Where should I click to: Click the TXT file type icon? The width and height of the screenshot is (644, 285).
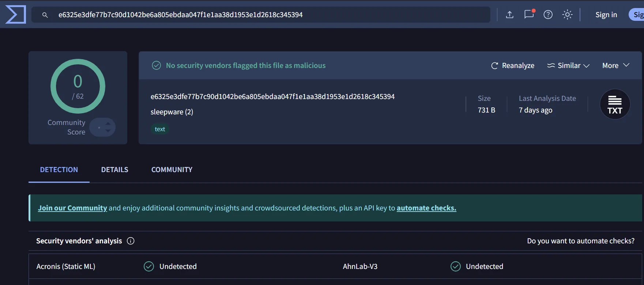(x=615, y=104)
